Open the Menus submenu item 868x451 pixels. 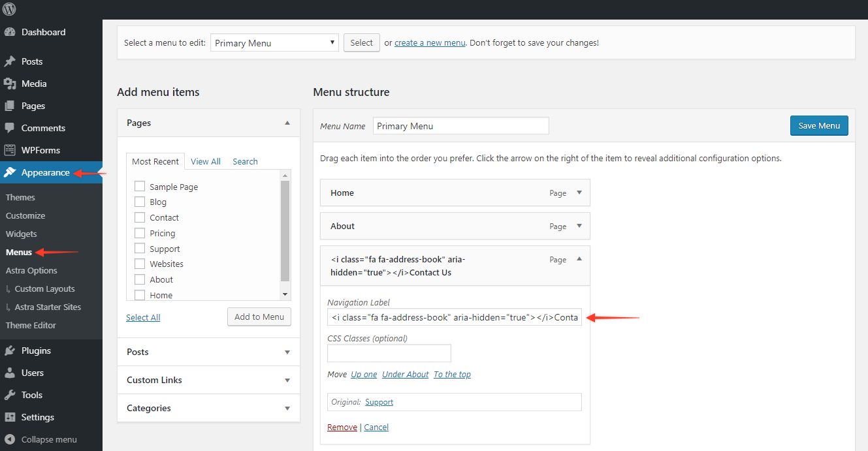(19, 252)
